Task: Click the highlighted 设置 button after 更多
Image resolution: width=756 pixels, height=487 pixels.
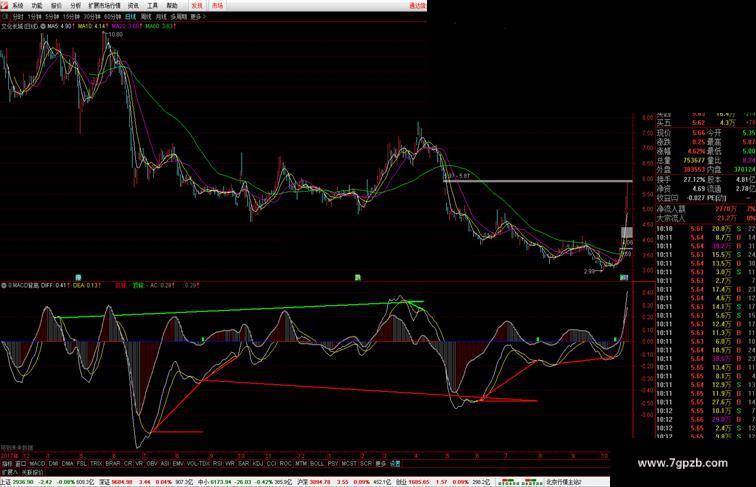Action: point(394,463)
